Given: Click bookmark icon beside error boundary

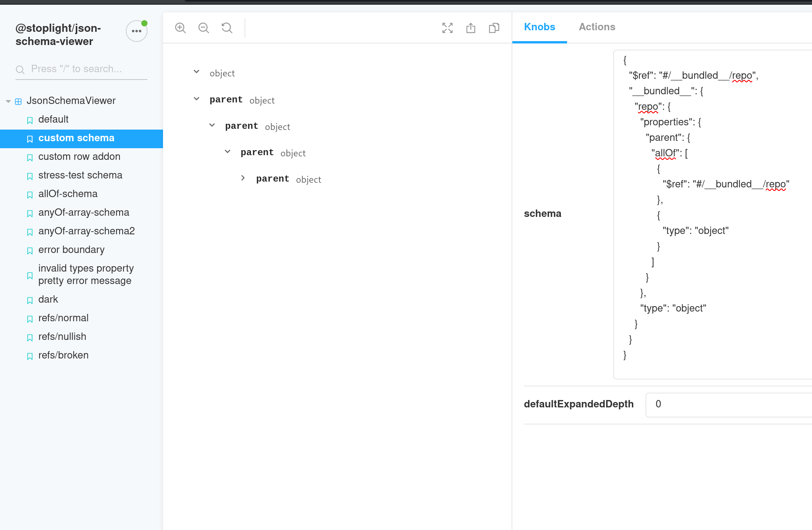Looking at the screenshot, I should (x=30, y=251).
